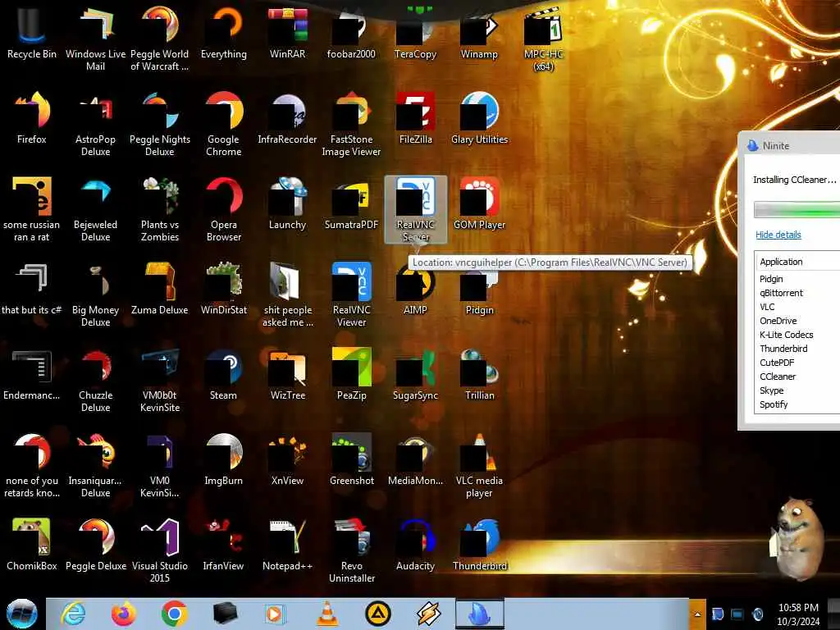Open the Steam desktop icon
This screenshot has height=630, width=840.
(x=223, y=374)
